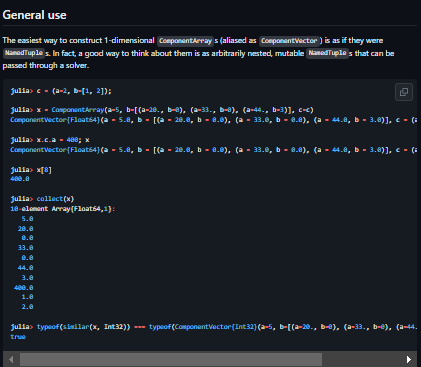Click the ComponentArray inline code label
Image resolution: width=421 pixels, height=367 pixels.
[185, 41]
